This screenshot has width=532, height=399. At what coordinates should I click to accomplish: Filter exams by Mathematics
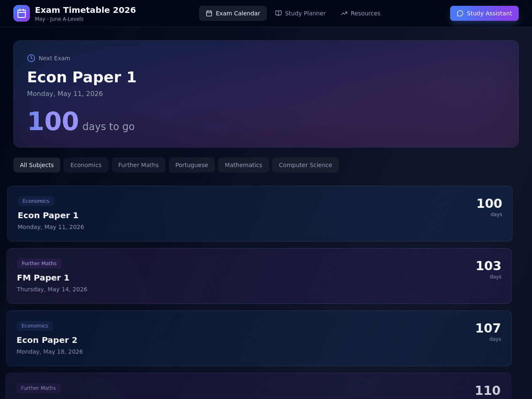pyautogui.click(x=244, y=165)
